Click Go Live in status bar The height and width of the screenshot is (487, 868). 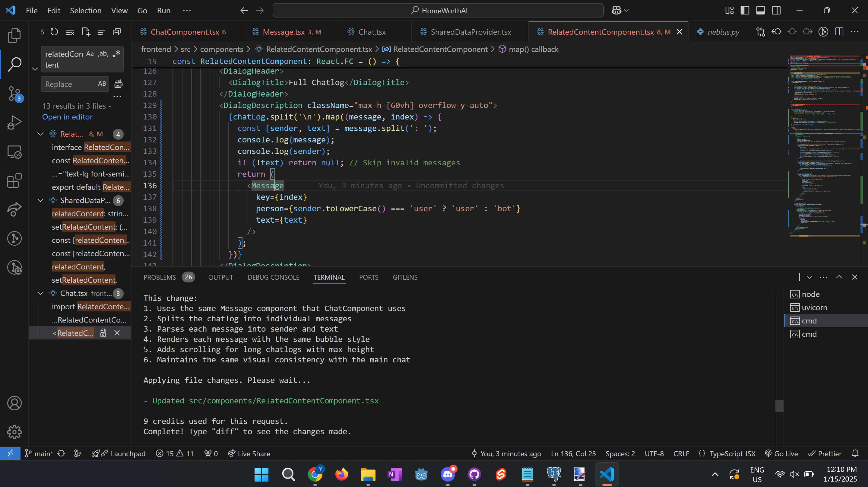pyautogui.click(x=781, y=454)
